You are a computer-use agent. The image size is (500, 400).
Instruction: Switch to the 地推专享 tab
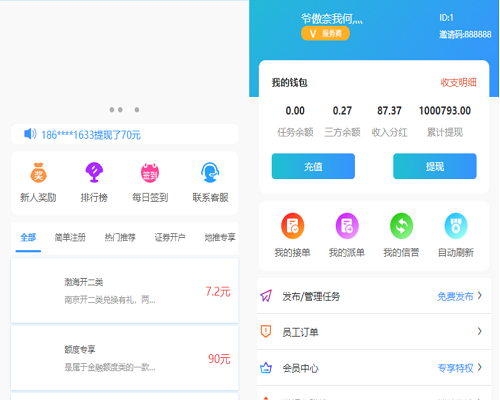pyautogui.click(x=220, y=237)
